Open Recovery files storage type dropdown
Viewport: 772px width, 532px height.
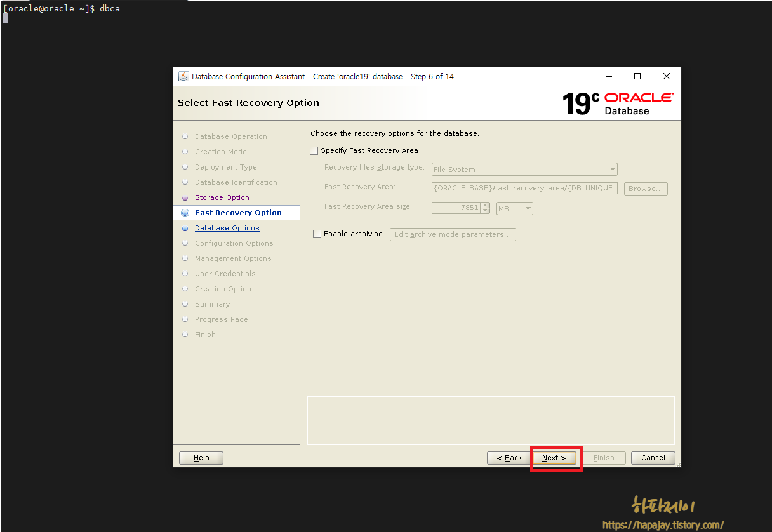coord(524,170)
